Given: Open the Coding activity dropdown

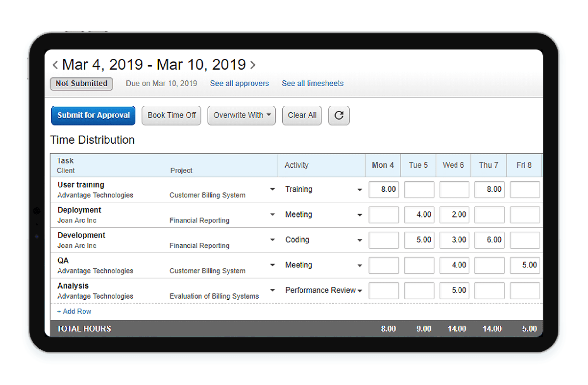Looking at the screenshot, I should click(x=359, y=240).
